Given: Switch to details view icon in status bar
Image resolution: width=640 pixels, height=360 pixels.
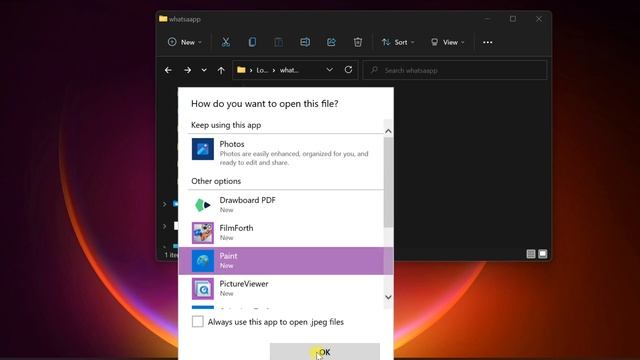Looking at the screenshot, I should pos(531,254).
